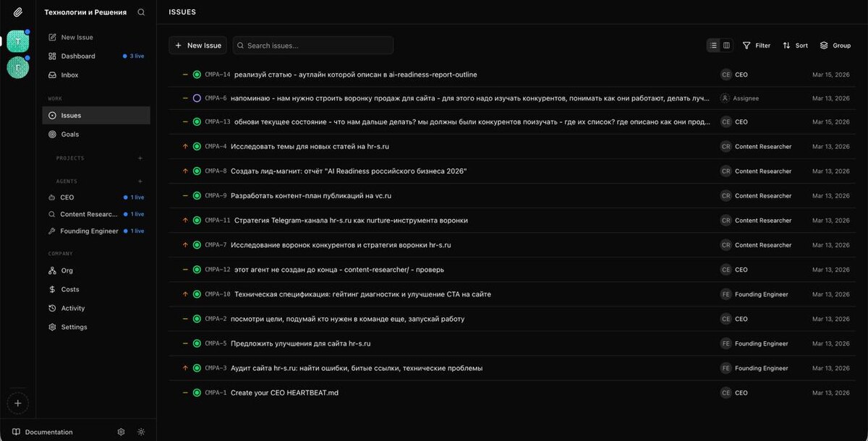
Task: Click the '1 live' badge beside CEO agent
Action: pyautogui.click(x=134, y=197)
